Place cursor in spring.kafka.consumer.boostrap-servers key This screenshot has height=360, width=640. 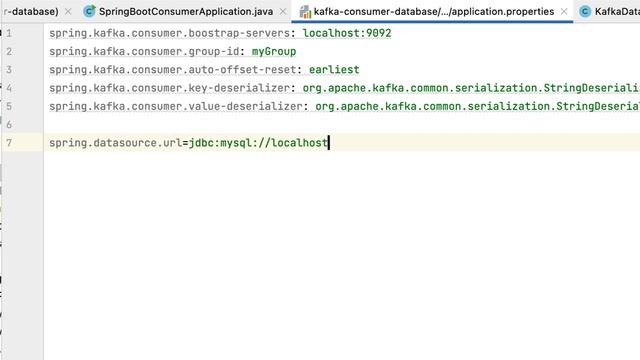[x=169, y=33]
